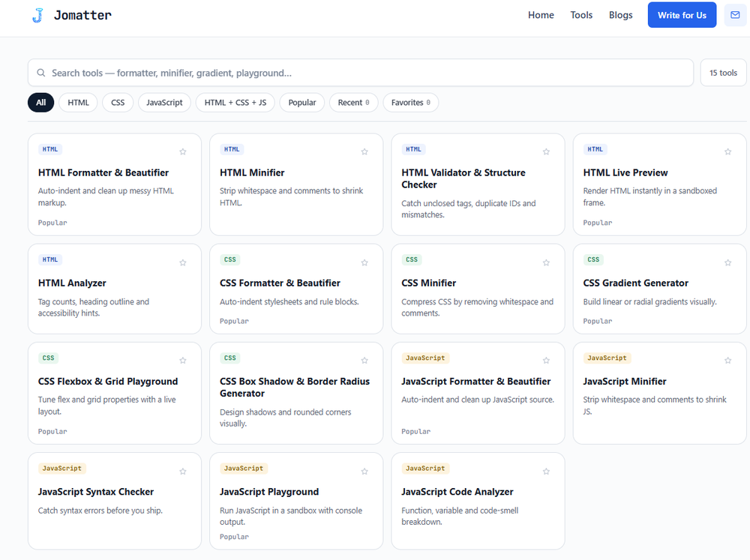Star the HTML Minifier card

tap(364, 151)
